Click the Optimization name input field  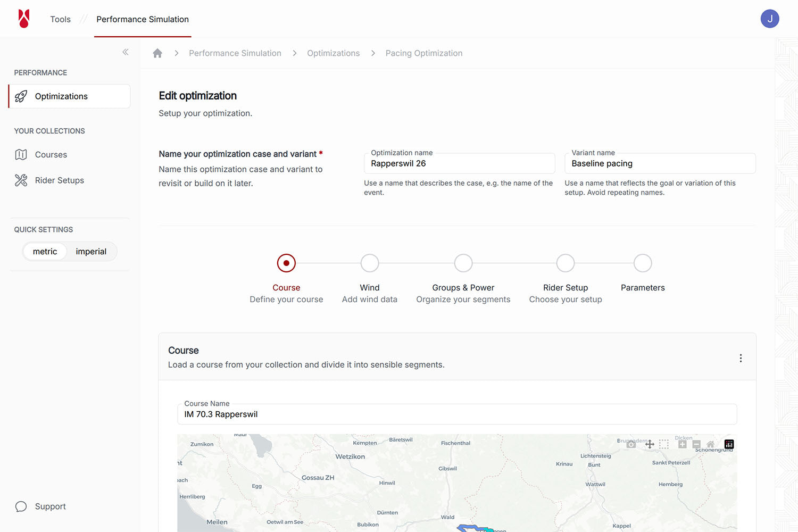point(459,164)
